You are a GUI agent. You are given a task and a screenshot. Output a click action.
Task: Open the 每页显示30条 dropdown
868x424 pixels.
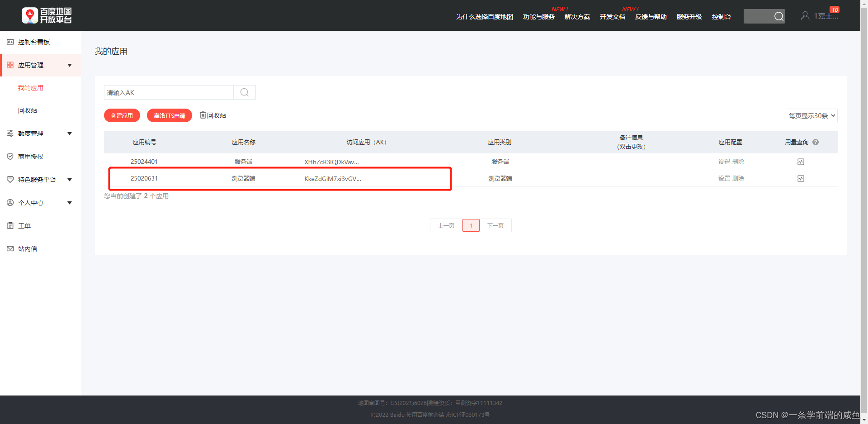(x=811, y=115)
